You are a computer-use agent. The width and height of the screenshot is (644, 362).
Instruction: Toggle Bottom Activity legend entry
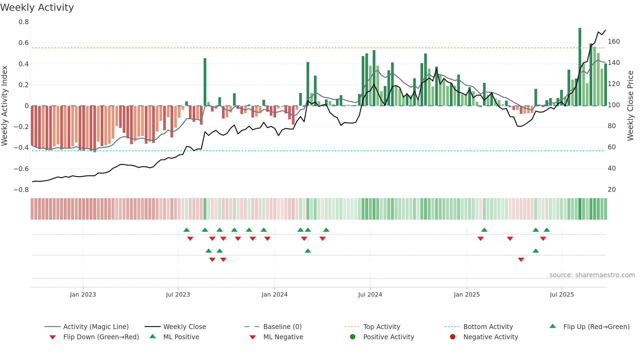[479, 327]
